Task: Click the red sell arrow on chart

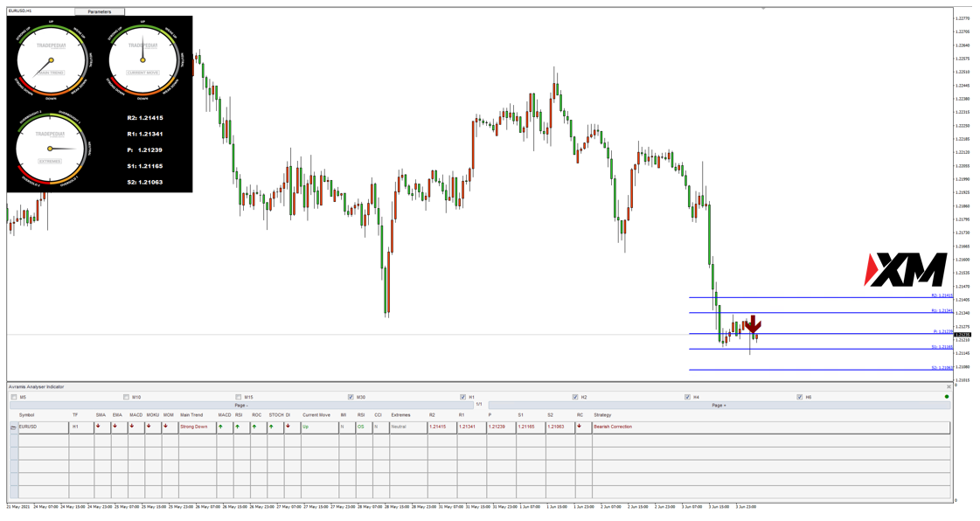Action: pyautogui.click(x=753, y=323)
